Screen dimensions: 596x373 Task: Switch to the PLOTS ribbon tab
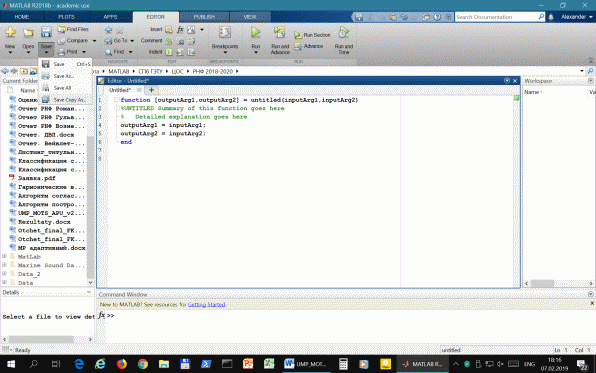coord(67,17)
